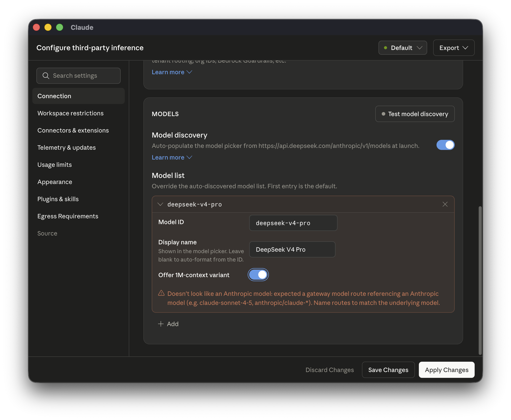This screenshot has height=420, width=511.
Task: Switch to Usage limits section
Action: click(79, 165)
